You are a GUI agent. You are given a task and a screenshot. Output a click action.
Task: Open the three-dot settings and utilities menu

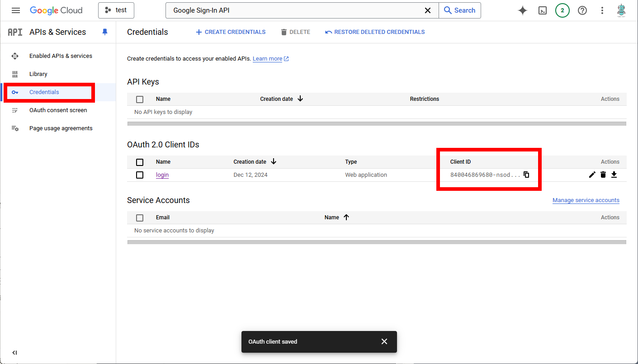pos(602,10)
